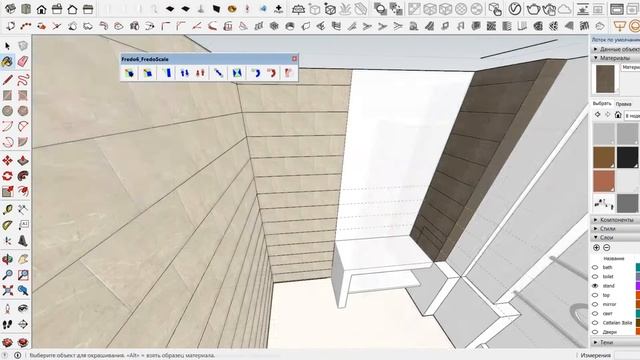Pick the brown wood material swatch
This screenshot has width=640, height=360.
pos(604,158)
